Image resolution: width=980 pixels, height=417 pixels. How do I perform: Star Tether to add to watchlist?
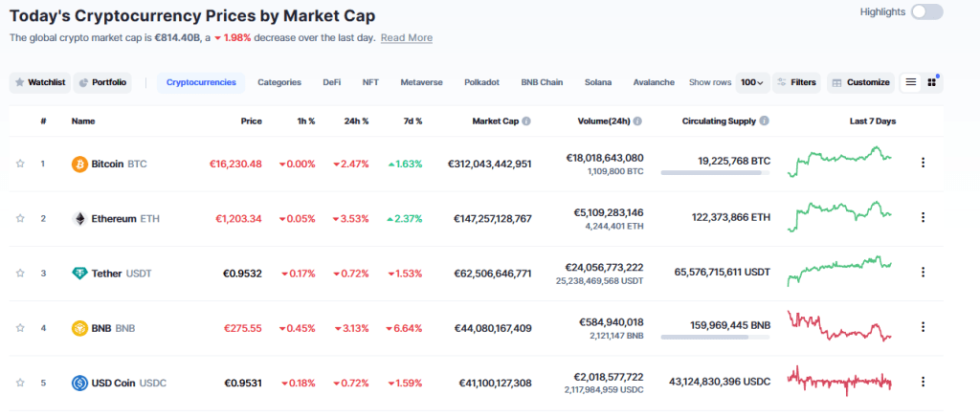point(20,273)
